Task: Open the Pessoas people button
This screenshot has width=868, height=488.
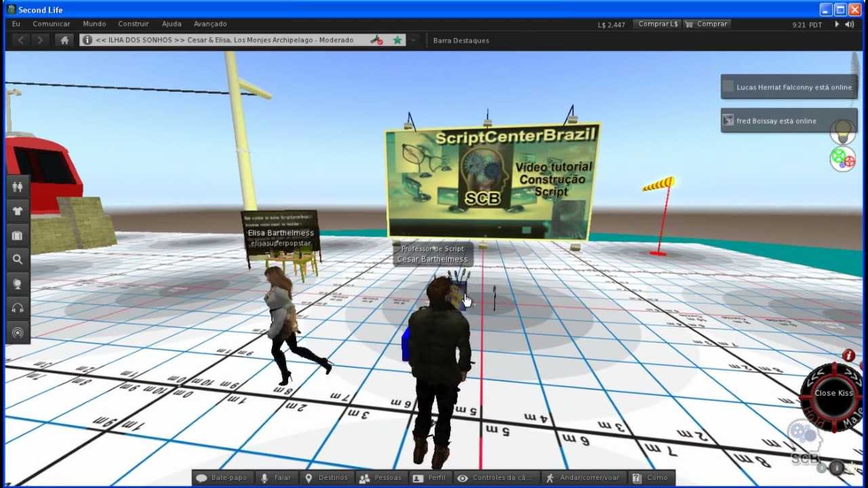Action: [381, 478]
